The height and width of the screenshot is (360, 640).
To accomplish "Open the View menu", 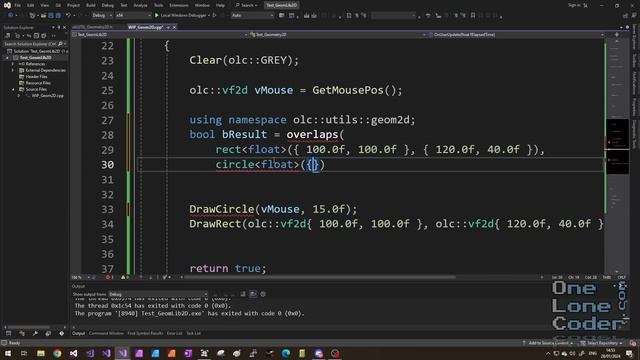I will coord(44,5).
